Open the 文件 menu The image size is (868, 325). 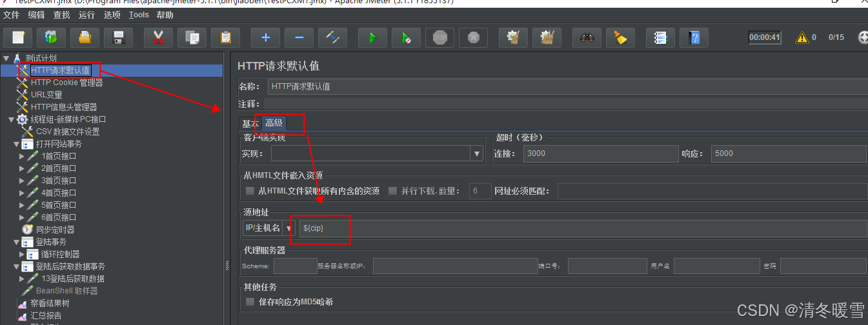click(x=12, y=15)
